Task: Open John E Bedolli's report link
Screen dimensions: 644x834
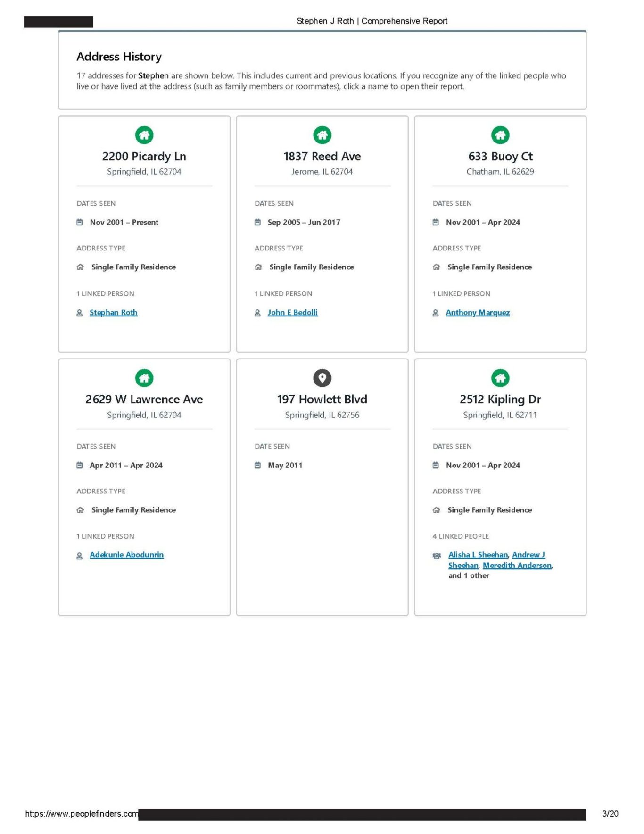Action: tap(292, 312)
